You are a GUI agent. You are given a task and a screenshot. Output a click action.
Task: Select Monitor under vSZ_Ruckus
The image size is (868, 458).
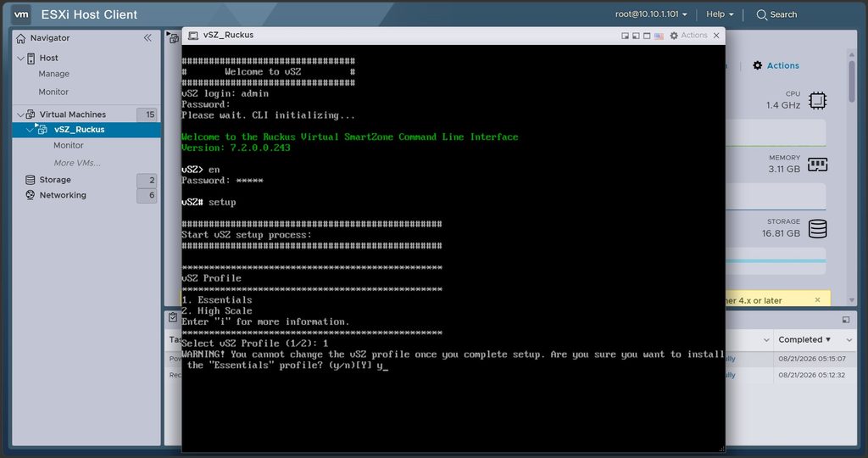68,145
